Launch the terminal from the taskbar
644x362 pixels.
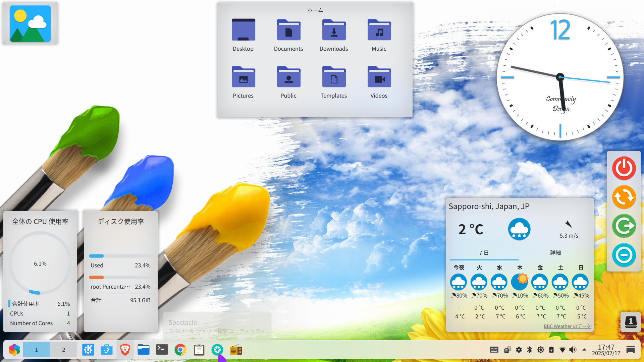coord(162,350)
